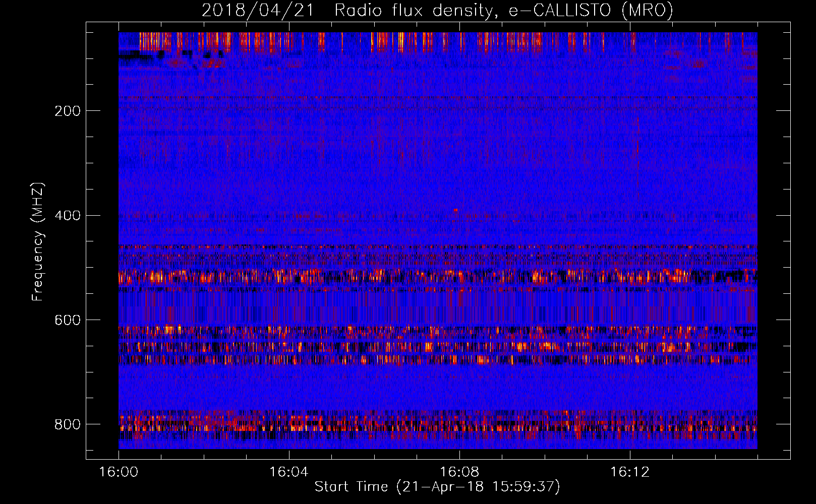
Task: Click the 600 frequency tick label
Action: click(x=68, y=321)
